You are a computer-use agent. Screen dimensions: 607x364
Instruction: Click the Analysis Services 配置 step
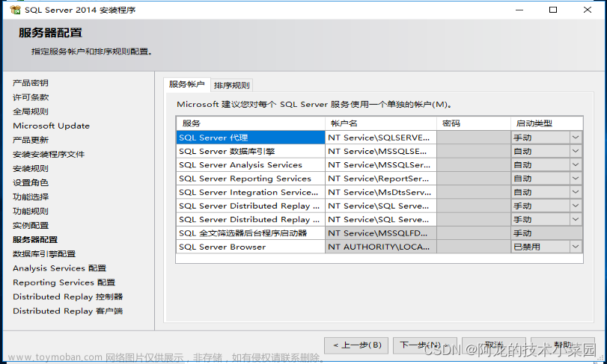point(59,268)
